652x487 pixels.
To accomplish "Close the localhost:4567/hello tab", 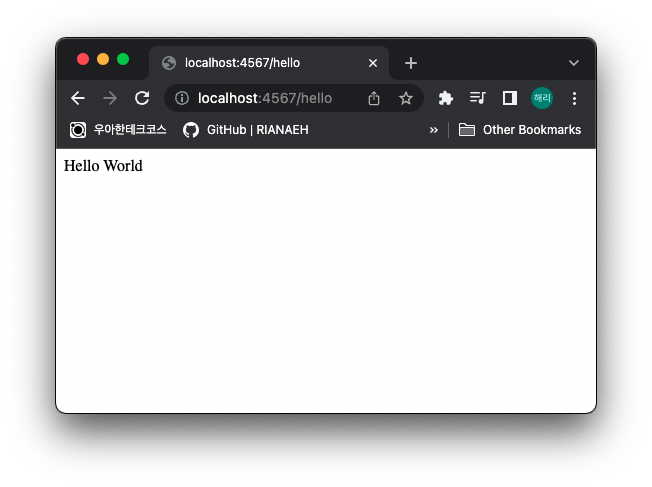I will (x=373, y=63).
